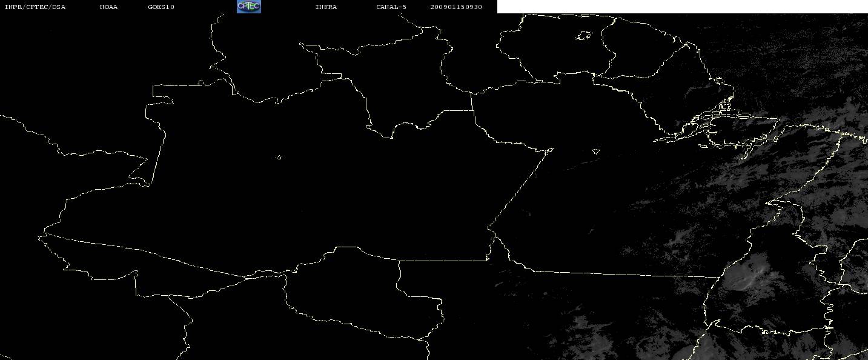Click the 'NOAA' label in header
The width and height of the screenshot is (868, 360).
pyautogui.click(x=109, y=7)
